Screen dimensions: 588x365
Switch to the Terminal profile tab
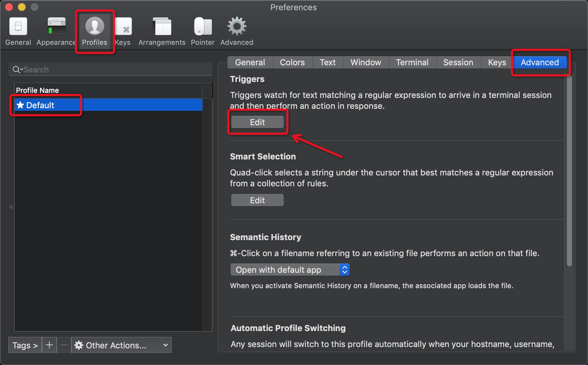tap(412, 62)
